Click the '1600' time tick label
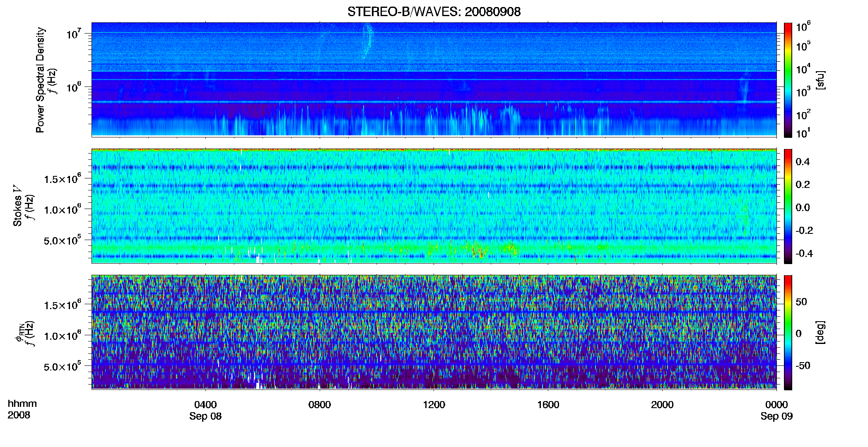 [548, 405]
